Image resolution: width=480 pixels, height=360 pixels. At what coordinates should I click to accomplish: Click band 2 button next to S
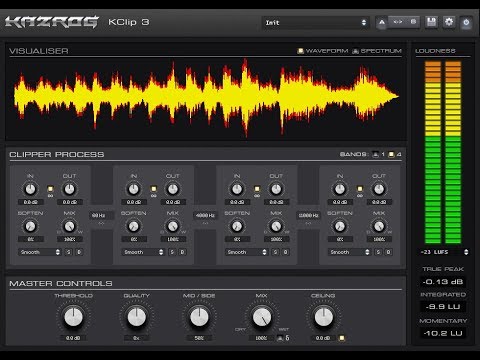182,252
